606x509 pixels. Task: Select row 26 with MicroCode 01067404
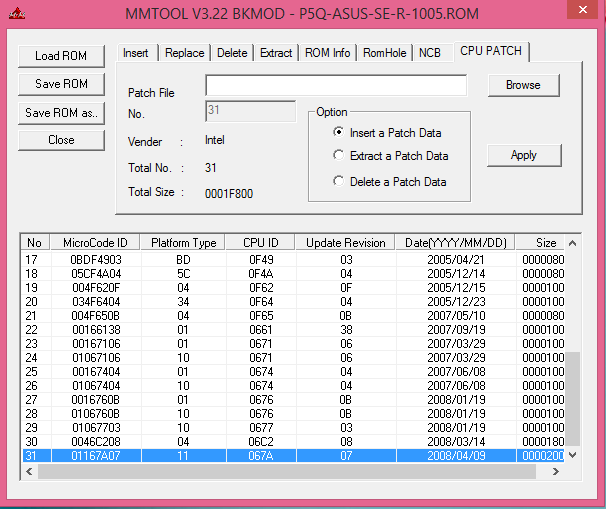293,386
